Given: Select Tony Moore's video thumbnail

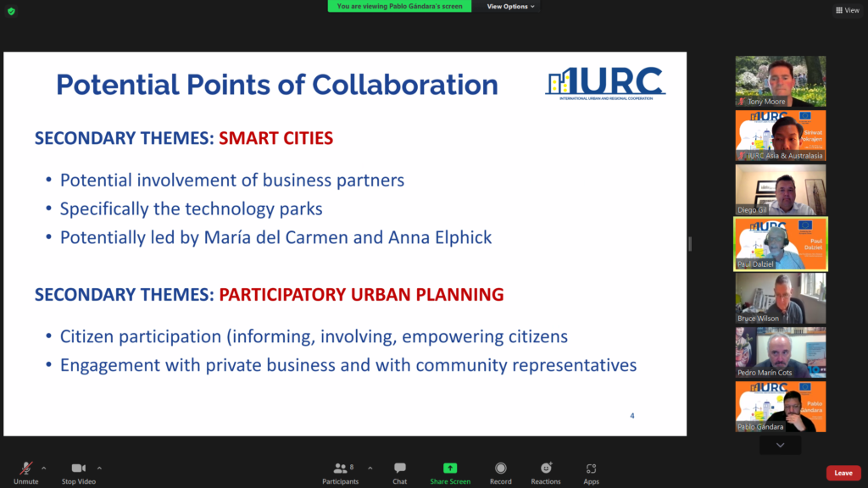Looking at the screenshot, I should tap(780, 81).
